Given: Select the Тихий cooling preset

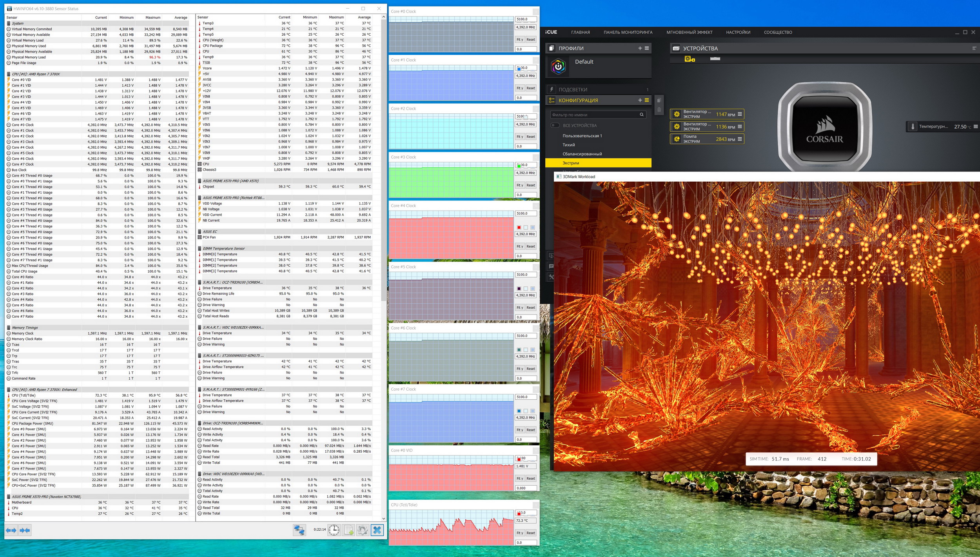Looking at the screenshot, I should [568, 145].
